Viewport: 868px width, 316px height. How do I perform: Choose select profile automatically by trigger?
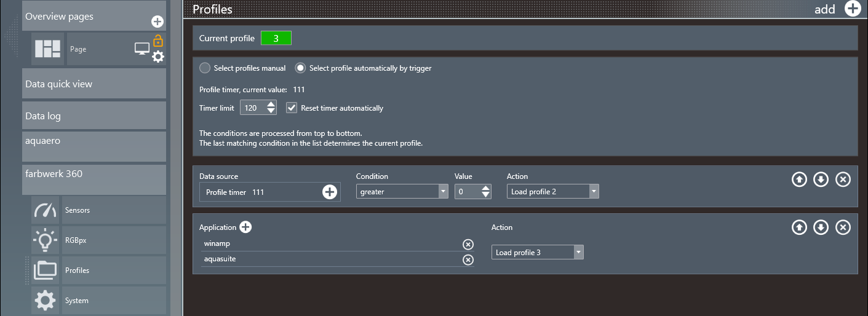(301, 68)
